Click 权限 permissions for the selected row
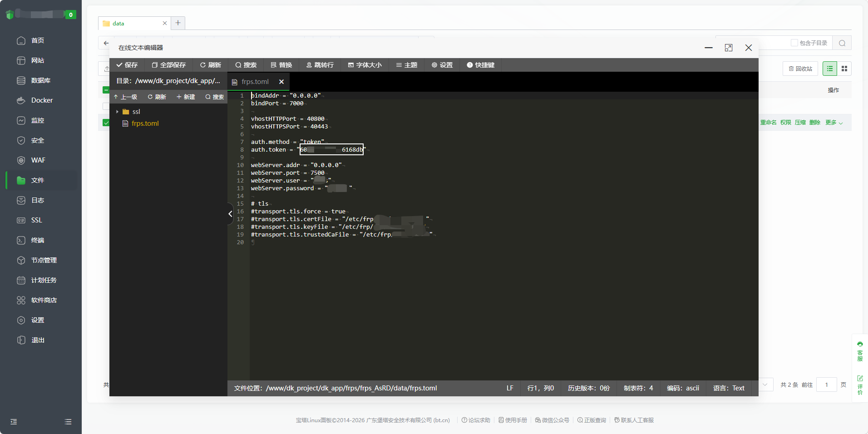The width and height of the screenshot is (868, 434). [x=785, y=123]
